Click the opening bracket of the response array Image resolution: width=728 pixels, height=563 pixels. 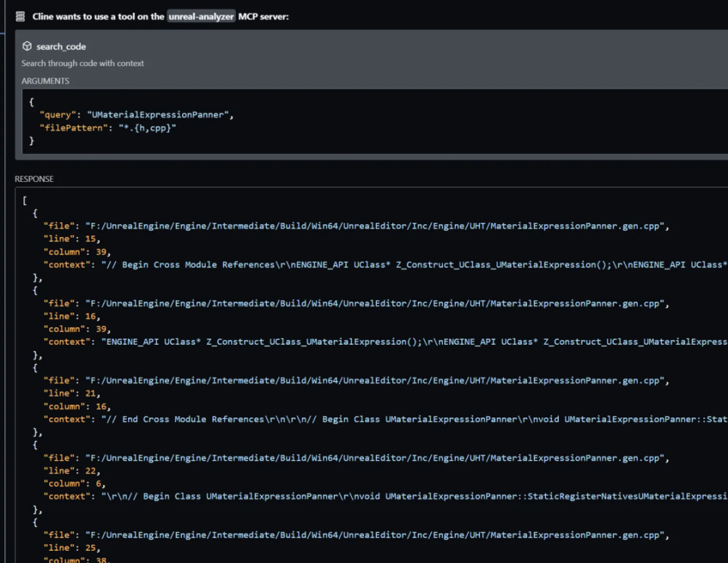point(24,201)
